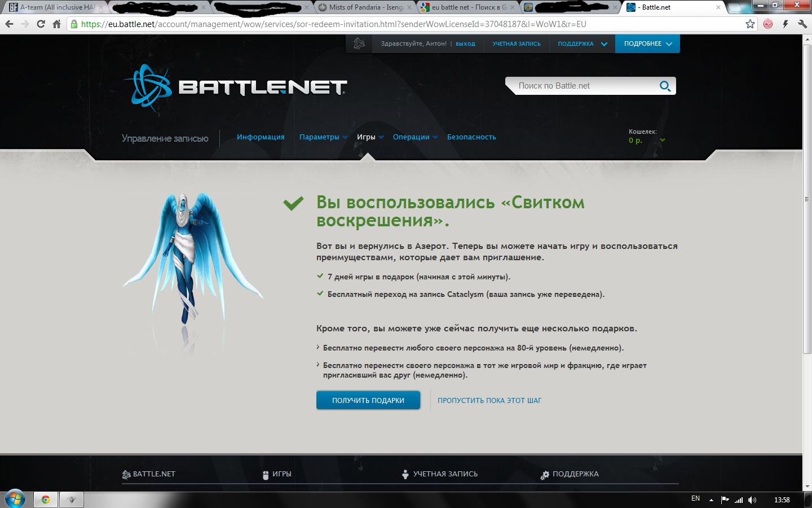Click the Здравствуйте, Антон! greeting text
The width and height of the screenshot is (812, 508).
click(x=413, y=43)
